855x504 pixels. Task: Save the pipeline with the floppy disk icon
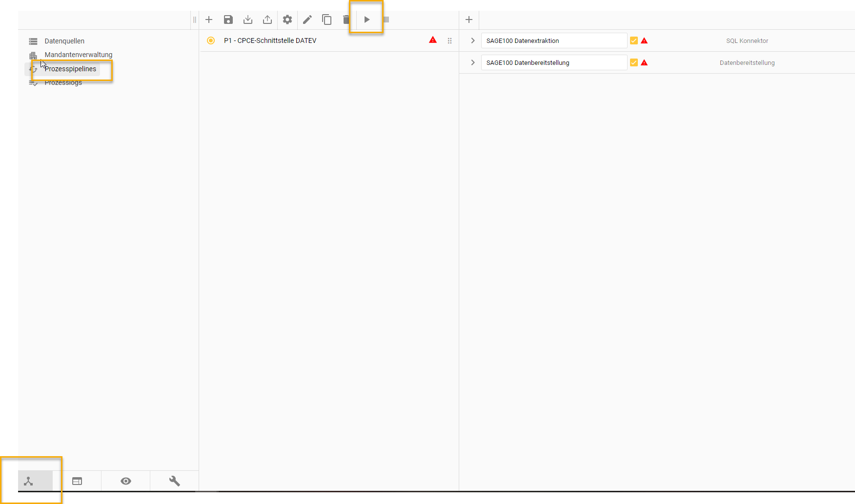(x=228, y=20)
